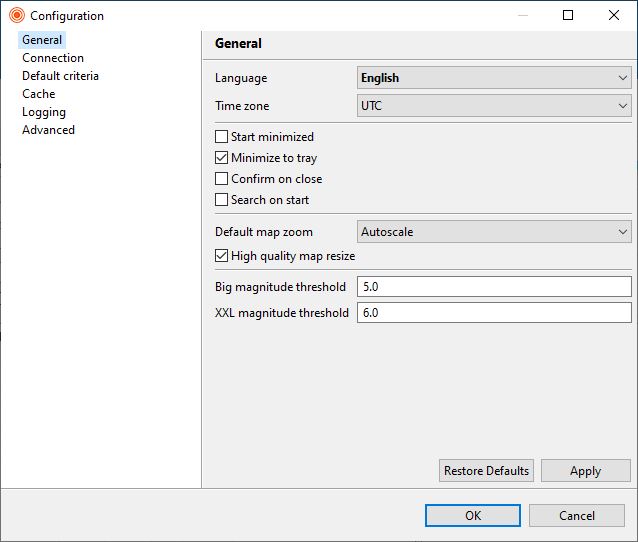Open the Language dropdown
Image resolution: width=638 pixels, height=542 pixels.
pos(494,78)
